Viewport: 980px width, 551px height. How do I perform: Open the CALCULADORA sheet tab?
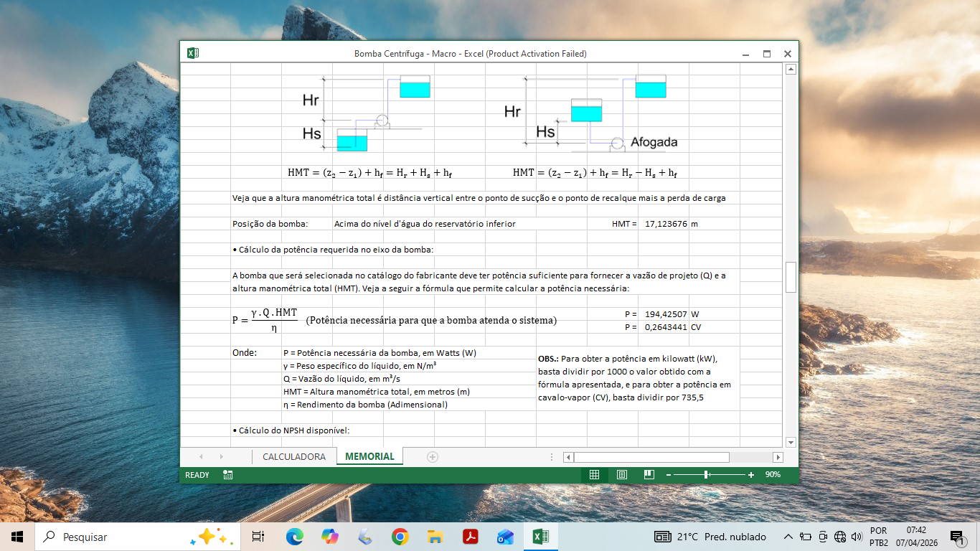click(x=294, y=456)
